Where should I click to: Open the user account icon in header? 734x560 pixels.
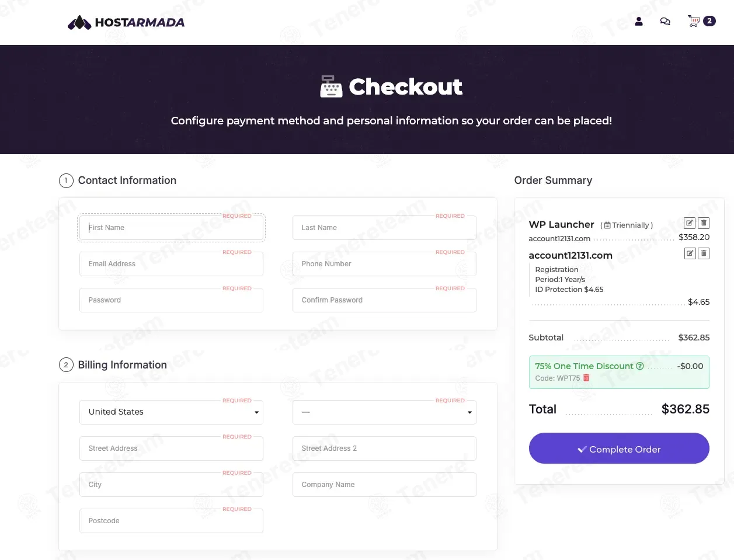tap(639, 21)
